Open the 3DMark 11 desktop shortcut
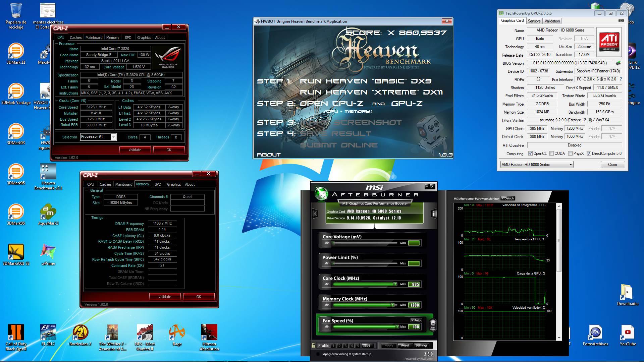This screenshot has width=644, height=362. pyautogui.click(x=16, y=53)
